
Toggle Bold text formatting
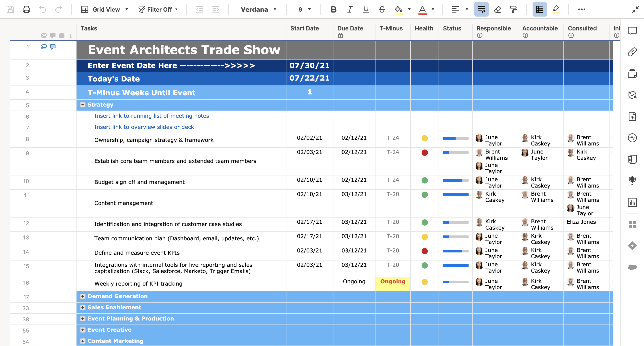coord(333,9)
